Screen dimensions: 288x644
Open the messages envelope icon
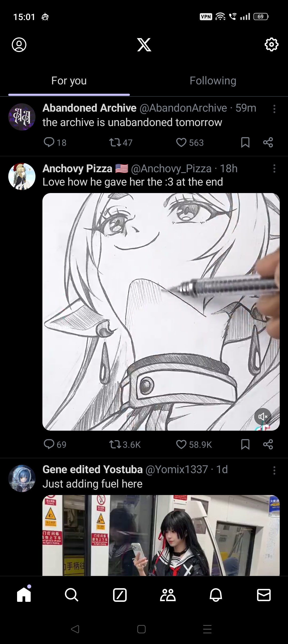click(x=264, y=595)
